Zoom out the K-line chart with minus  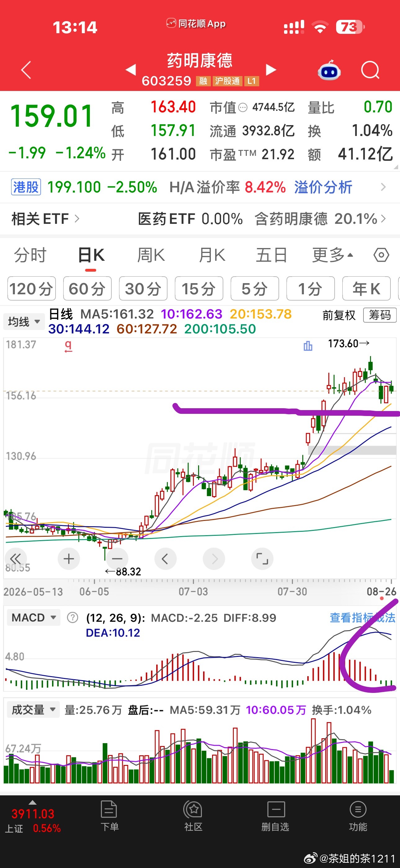click(x=117, y=559)
